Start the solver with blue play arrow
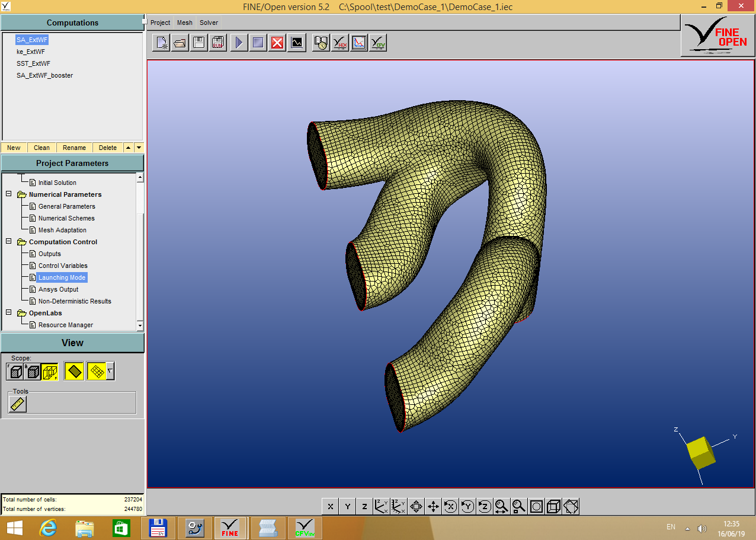The height and width of the screenshot is (540, 756). point(239,43)
